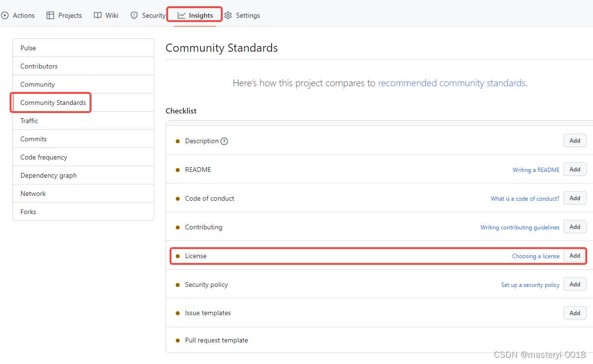Viewport: 593px width, 364px height.
Task: Add a License via its Add button
Action: click(x=575, y=256)
